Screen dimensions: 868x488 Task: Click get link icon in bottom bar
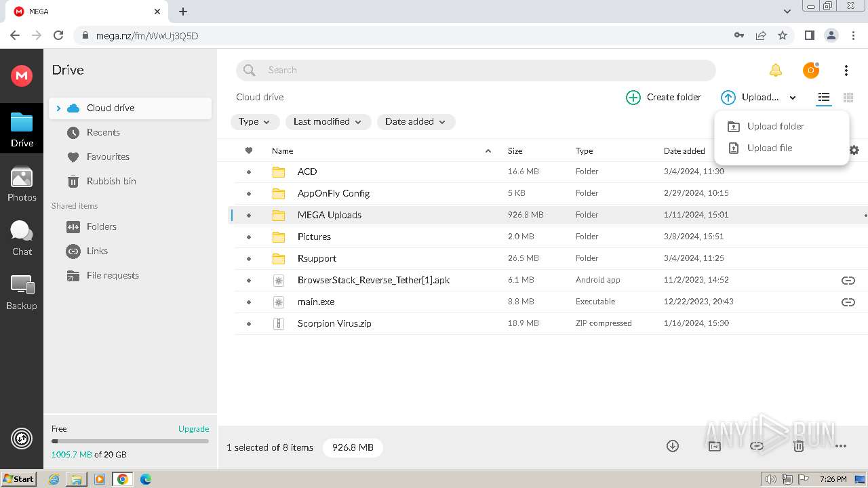click(757, 446)
